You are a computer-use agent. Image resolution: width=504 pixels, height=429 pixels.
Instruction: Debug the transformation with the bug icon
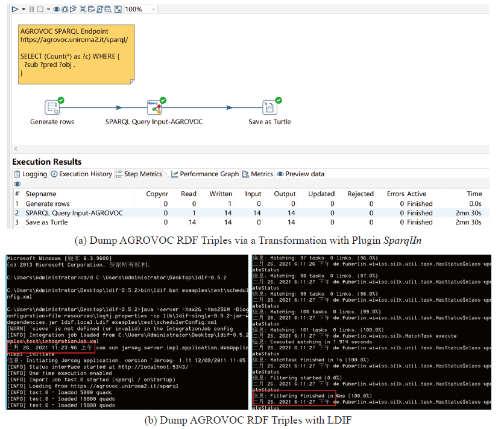point(65,9)
